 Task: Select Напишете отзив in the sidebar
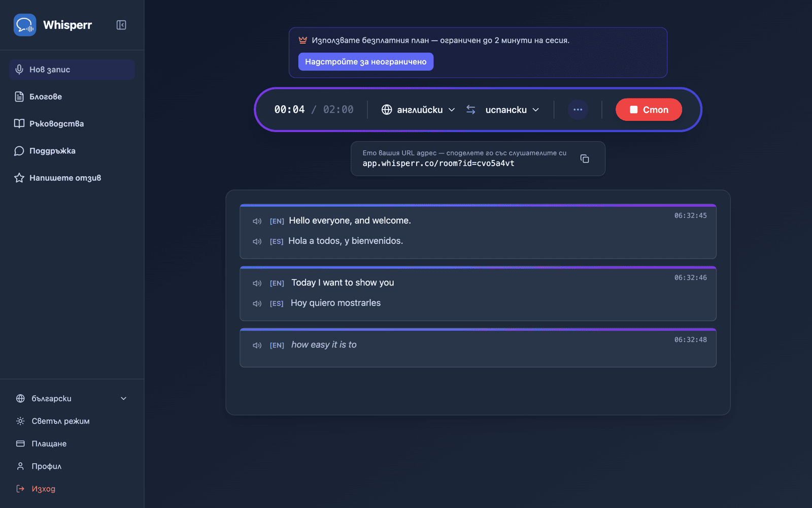[x=72, y=178]
